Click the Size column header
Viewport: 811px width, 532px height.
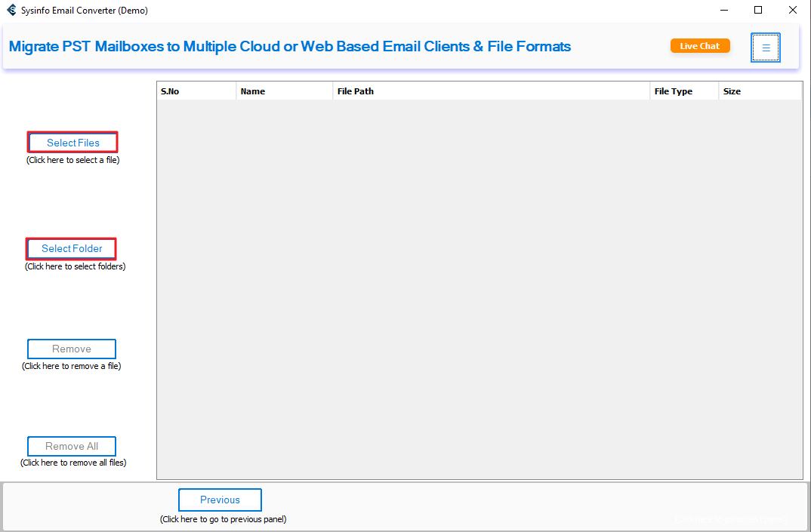pyautogui.click(x=760, y=91)
